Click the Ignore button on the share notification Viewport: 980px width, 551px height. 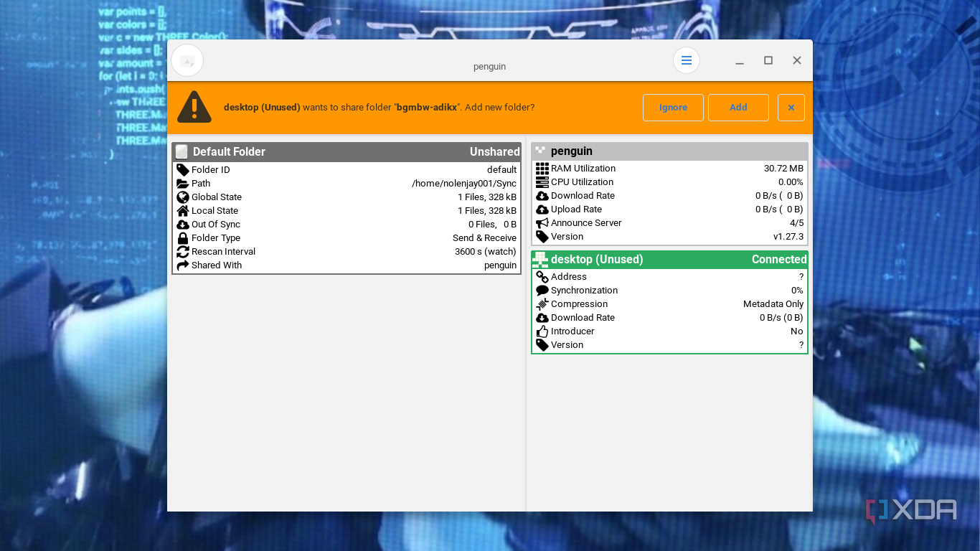click(x=673, y=107)
